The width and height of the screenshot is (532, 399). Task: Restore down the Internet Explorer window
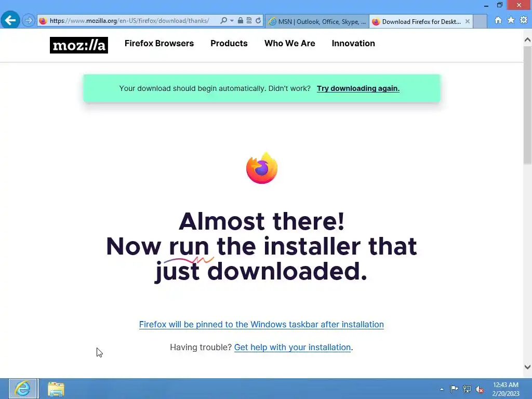point(500,5)
